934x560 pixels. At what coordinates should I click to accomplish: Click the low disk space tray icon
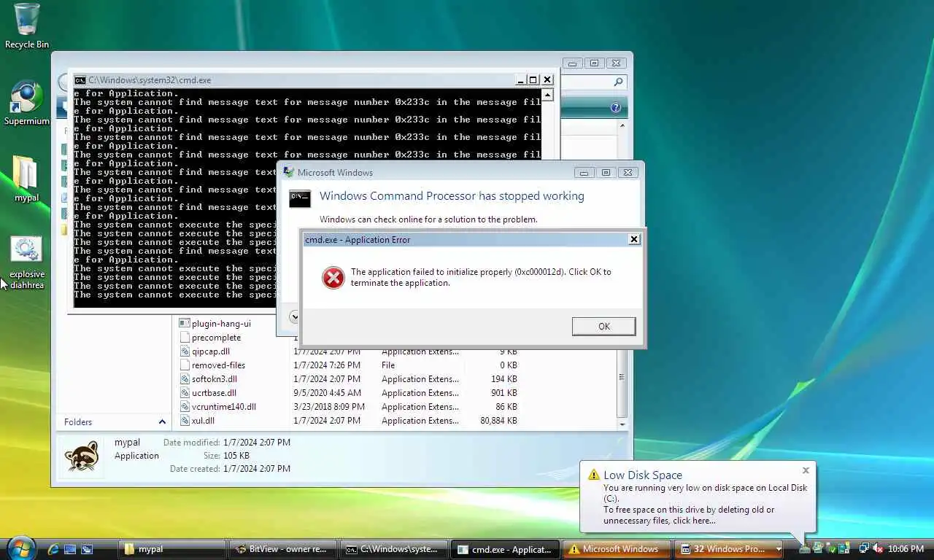[x=804, y=549]
